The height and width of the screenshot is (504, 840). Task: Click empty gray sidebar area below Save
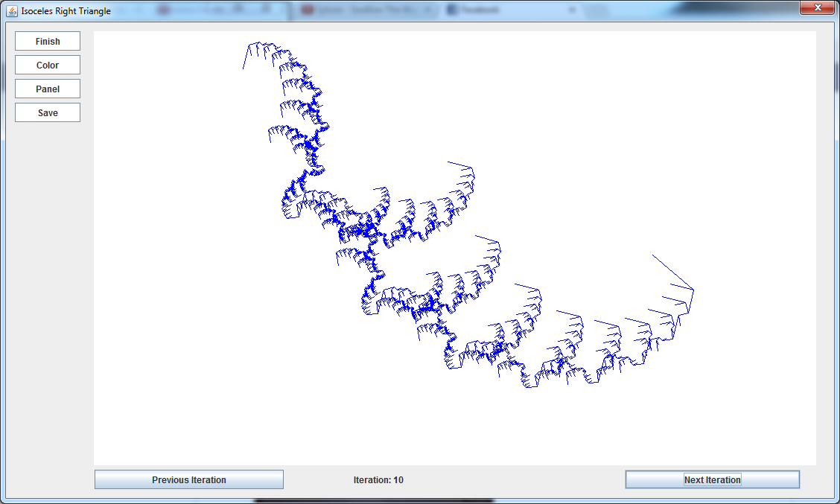click(x=48, y=298)
